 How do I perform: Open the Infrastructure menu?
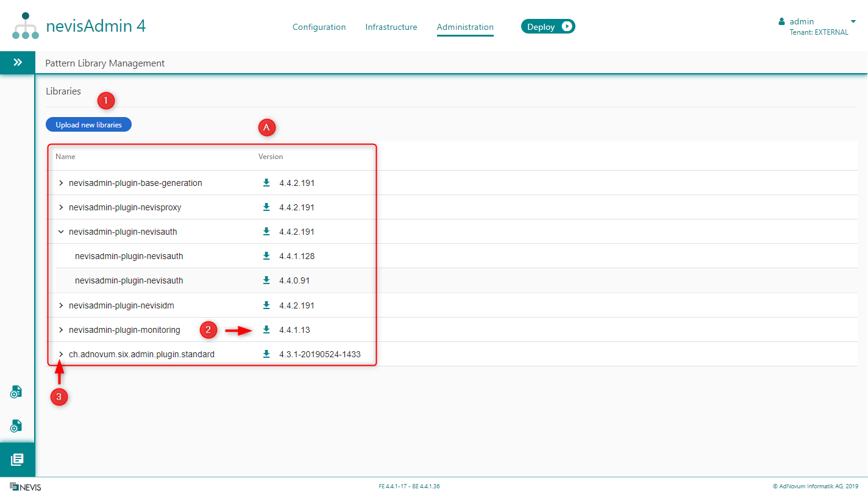[x=391, y=27]
